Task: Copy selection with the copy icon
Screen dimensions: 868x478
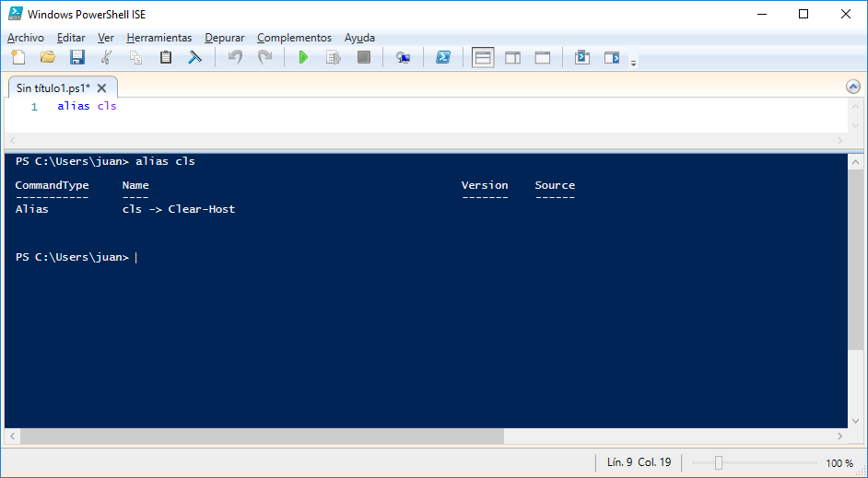Action: [x=135, y=57]
